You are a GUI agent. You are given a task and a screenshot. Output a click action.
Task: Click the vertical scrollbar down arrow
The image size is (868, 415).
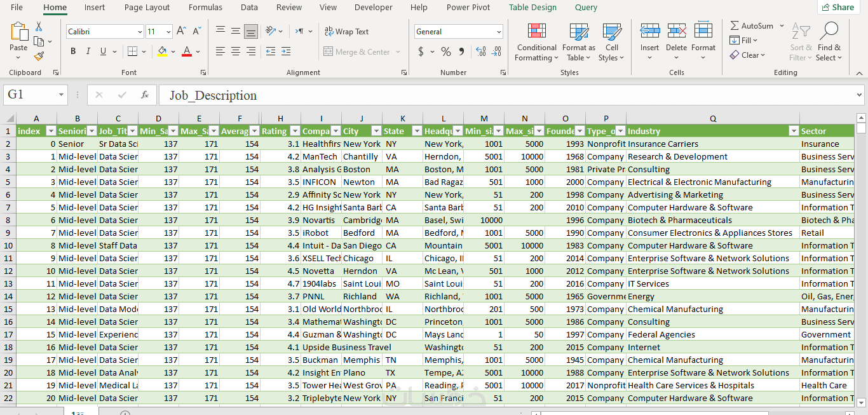[x=861, y=402]
